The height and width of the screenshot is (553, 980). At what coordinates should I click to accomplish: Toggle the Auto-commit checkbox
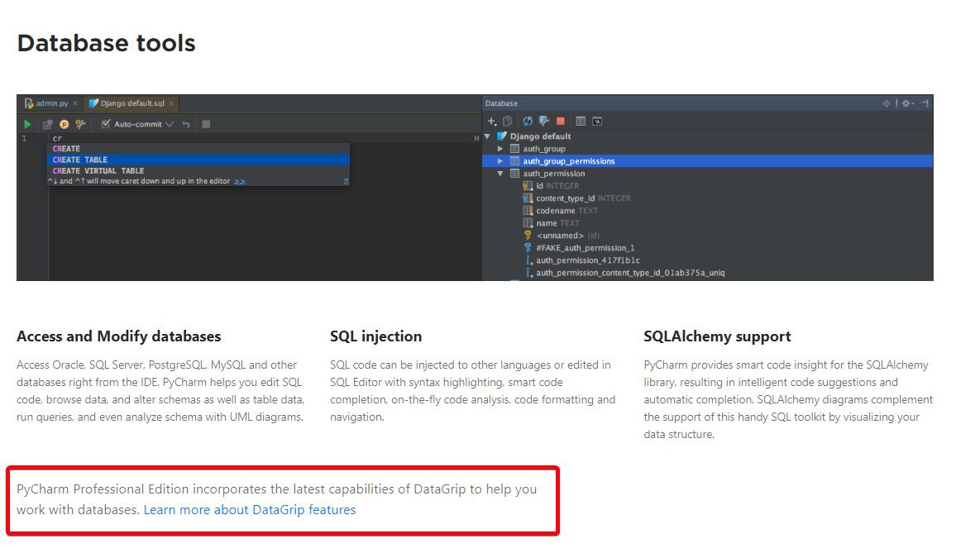pyautogui.click(x=106, y=124)
